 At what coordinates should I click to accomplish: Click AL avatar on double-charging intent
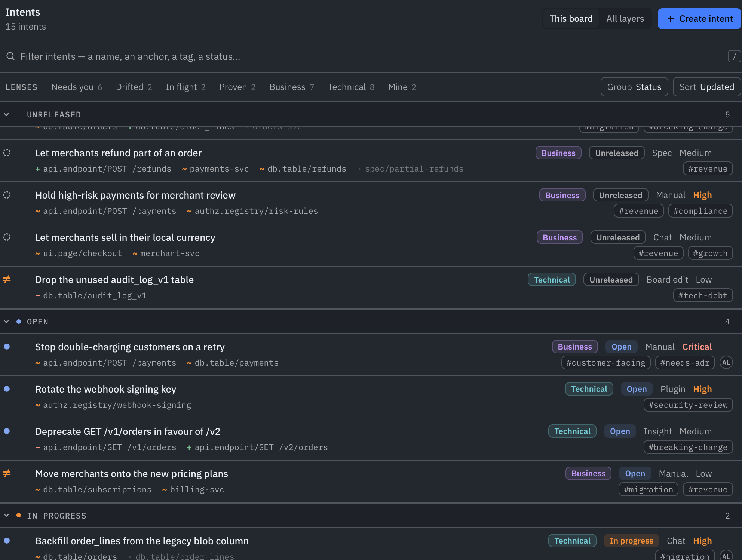click(x=726, y=363)
